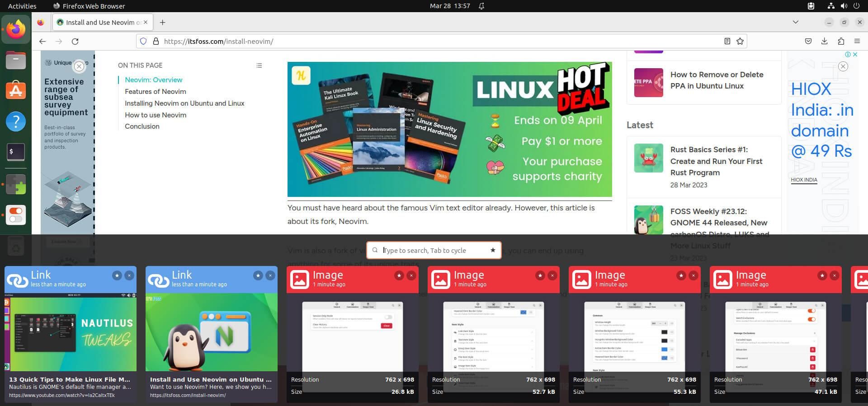The width and height of the screenshot is (868, 406).
Task: Open the Save to Pocket icon
Action: 808,42
